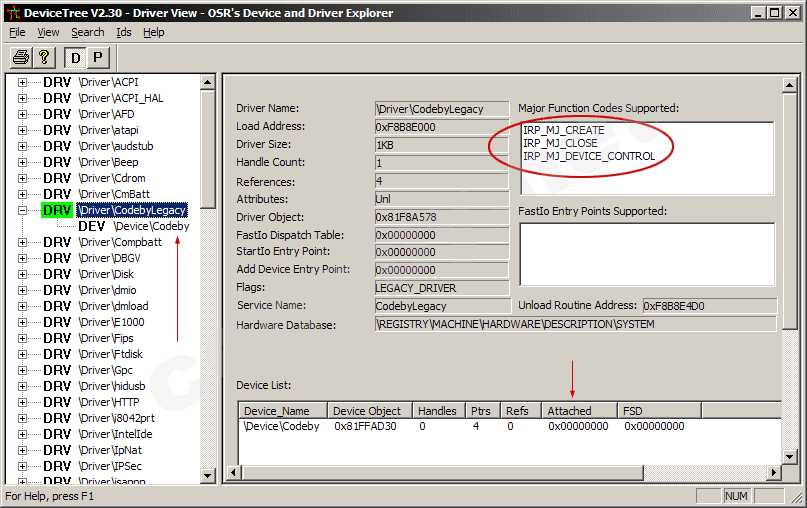This screenshot has width=807, height=508.
Task: Toggle the Driver view 'D' button
Action: click(x=76, y=57)
